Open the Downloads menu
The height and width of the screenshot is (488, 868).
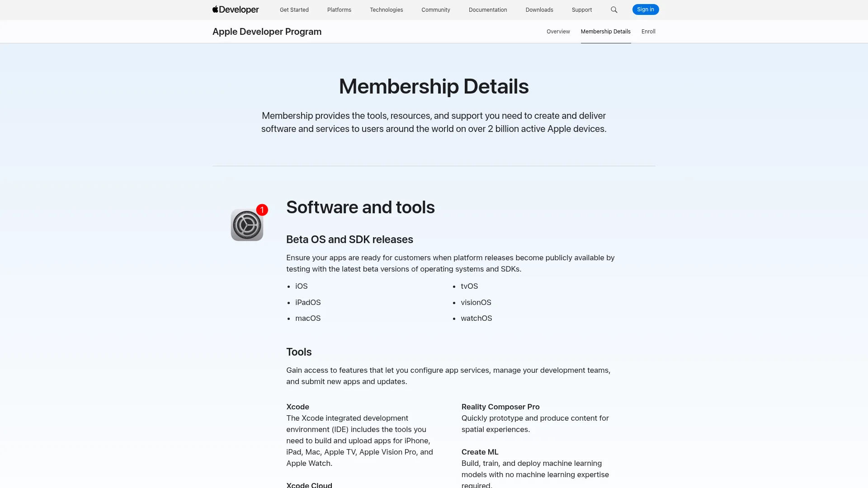pyautogui.click(x=539, y=9)
